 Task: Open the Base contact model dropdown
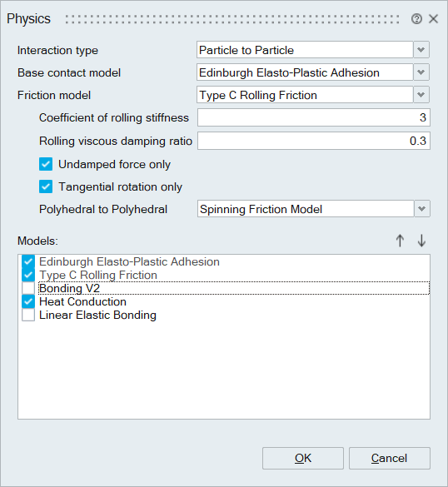coord(421,72)
